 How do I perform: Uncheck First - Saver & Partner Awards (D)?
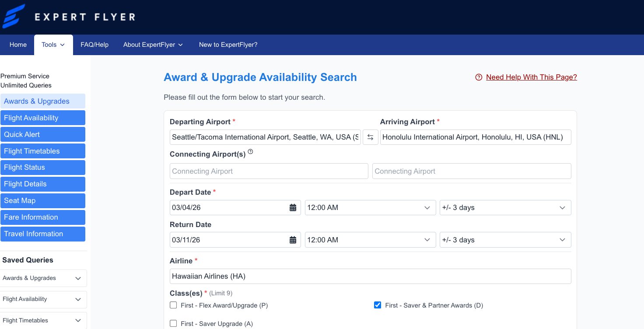click(x=378, y=305)
